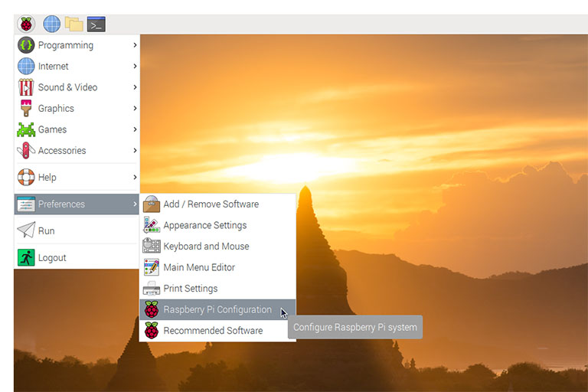Launch Raspberry Pi Configuration
The image size is (588, 392).
217,309
